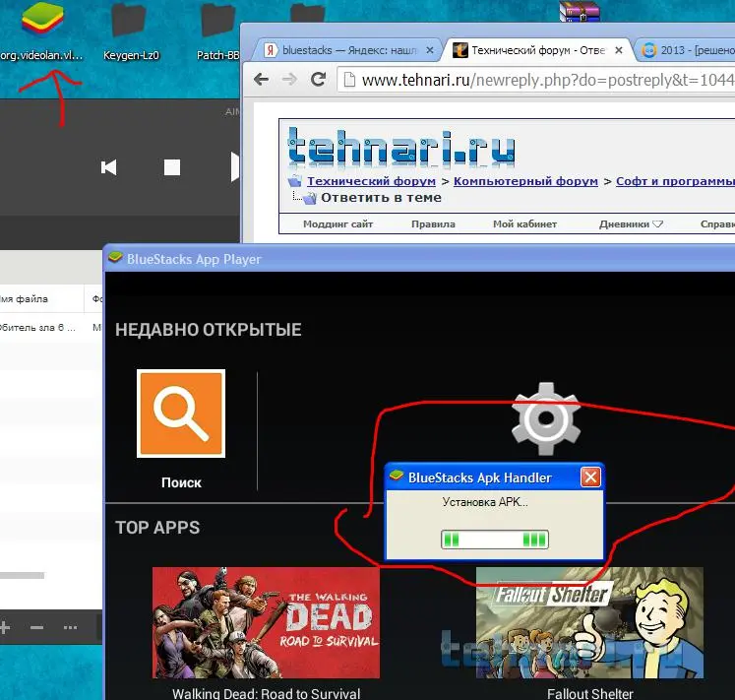Open Моддинг сайт menu item

click(x=337, y=224)
